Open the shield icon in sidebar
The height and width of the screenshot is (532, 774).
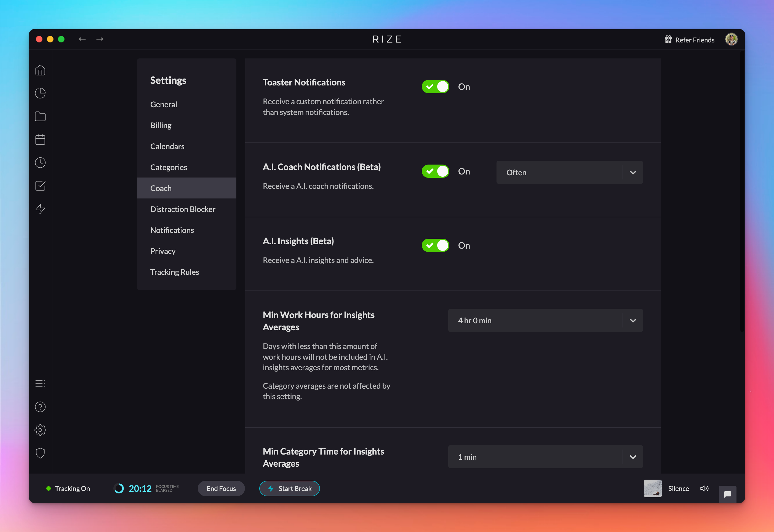40,453
